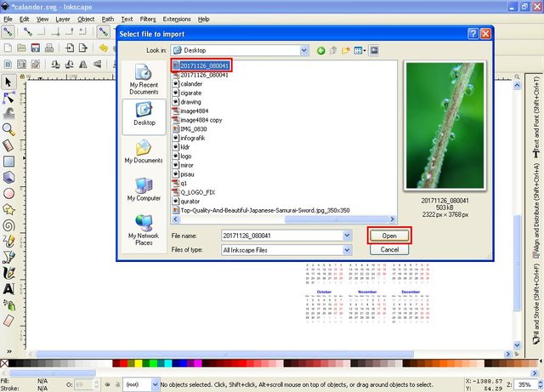Select the 3D Box tool
The image size is (544, 392).
pyautogui.click(x=8, y=177)
